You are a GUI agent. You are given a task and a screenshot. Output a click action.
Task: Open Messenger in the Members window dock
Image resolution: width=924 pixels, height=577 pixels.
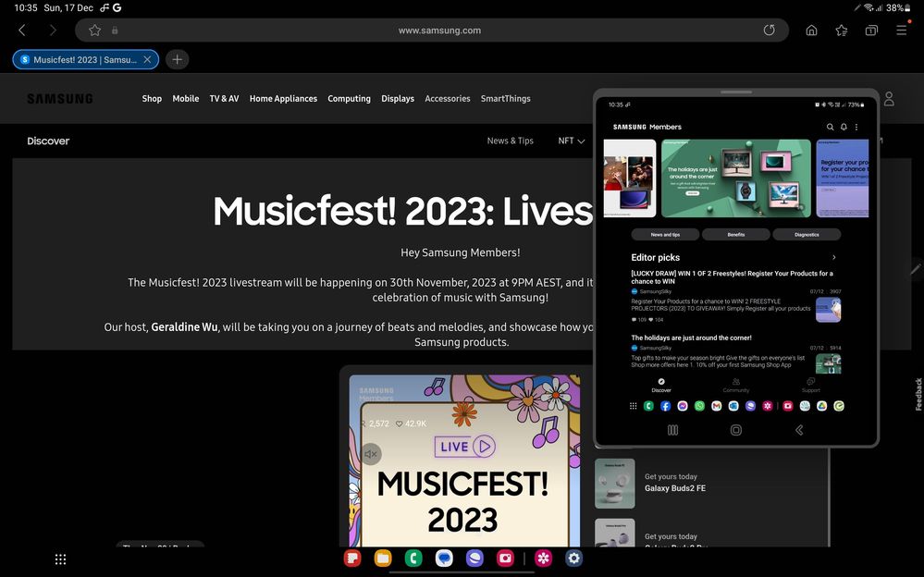pyautogui.click(x=683, y=406)
